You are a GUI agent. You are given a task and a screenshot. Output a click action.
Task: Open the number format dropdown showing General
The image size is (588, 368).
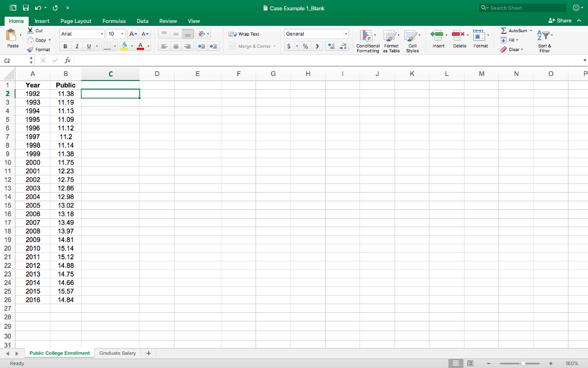click(x=315, y=33)
